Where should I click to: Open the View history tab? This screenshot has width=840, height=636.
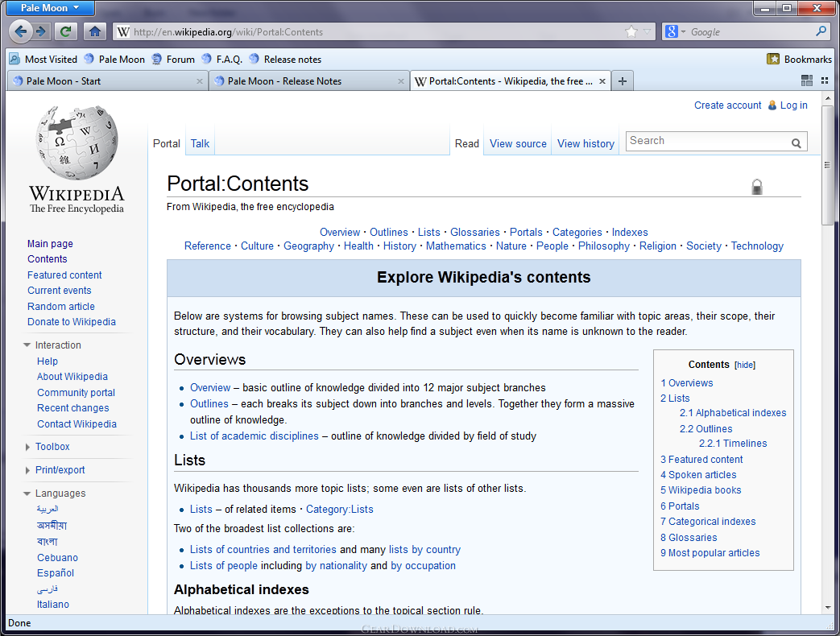pos(586,143)
